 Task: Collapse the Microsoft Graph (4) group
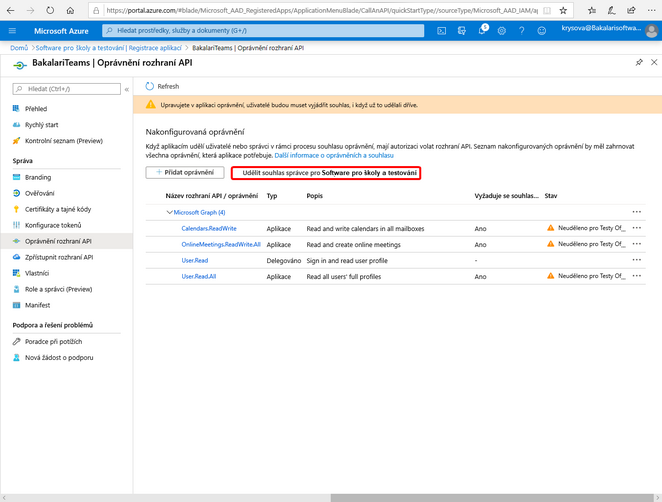tap(169, 212)
